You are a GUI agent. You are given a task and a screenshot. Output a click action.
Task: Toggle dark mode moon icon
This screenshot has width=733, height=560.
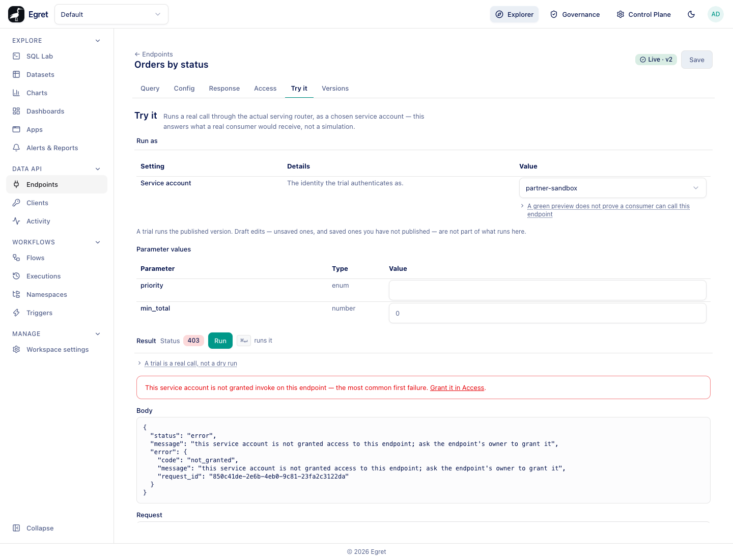[691, 14]
